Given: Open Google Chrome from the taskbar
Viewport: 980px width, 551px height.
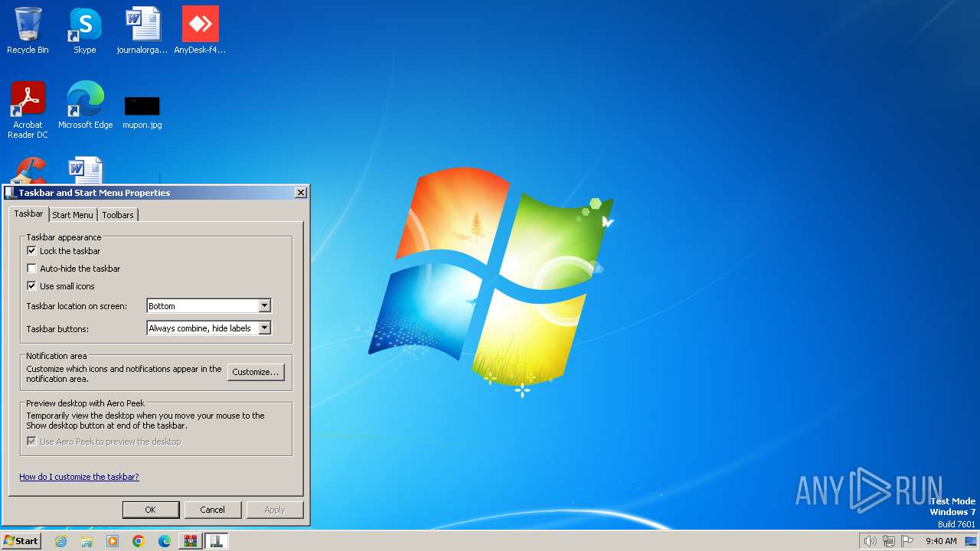Looking at the screenshot, I should pyautogui.click(x=139, y=541).
